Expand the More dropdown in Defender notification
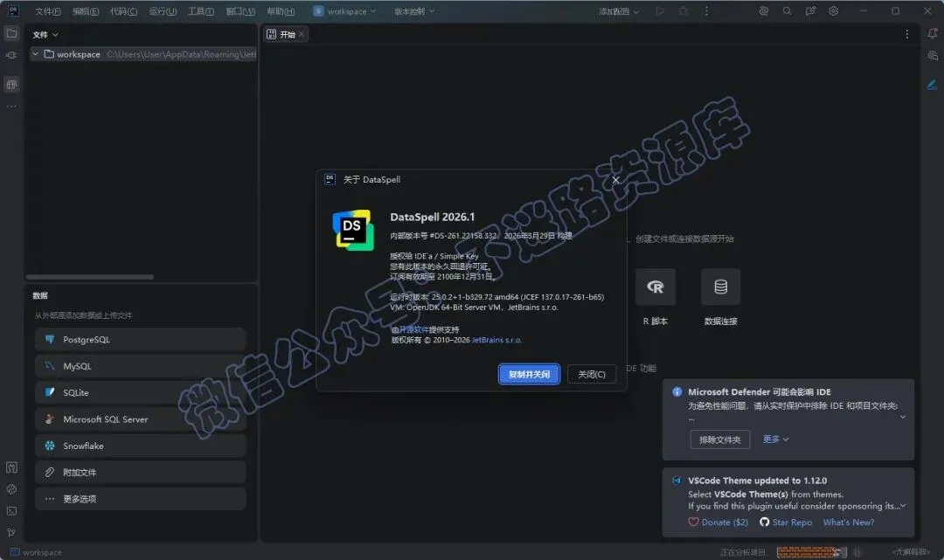 (x=775, y=439)
